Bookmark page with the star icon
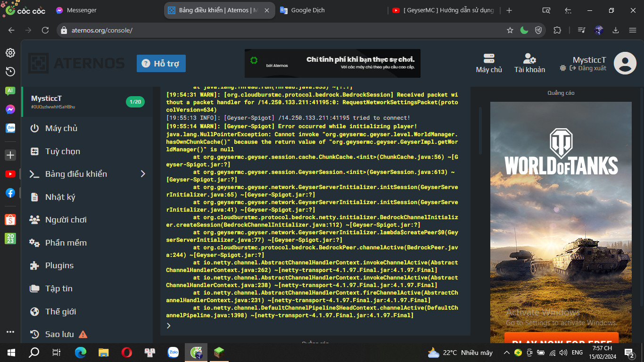This screenshot has height=362, width=644. click(x=510, y=30)
